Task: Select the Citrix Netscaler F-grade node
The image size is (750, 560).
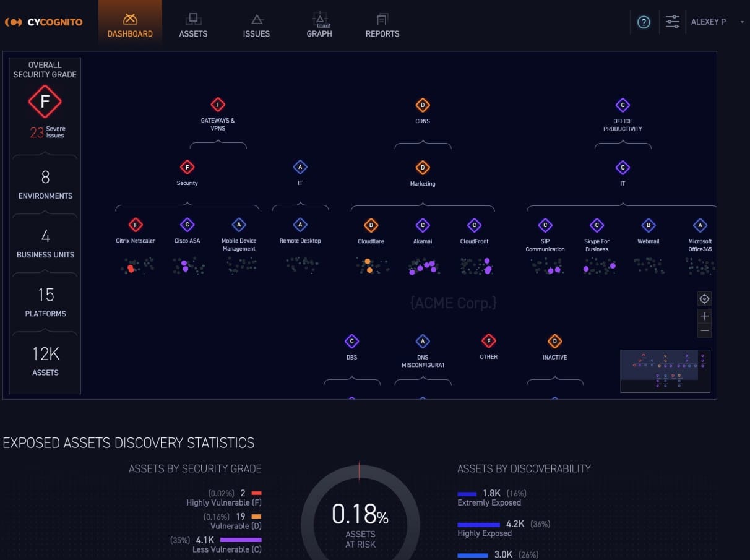Action: click(136, 225)
